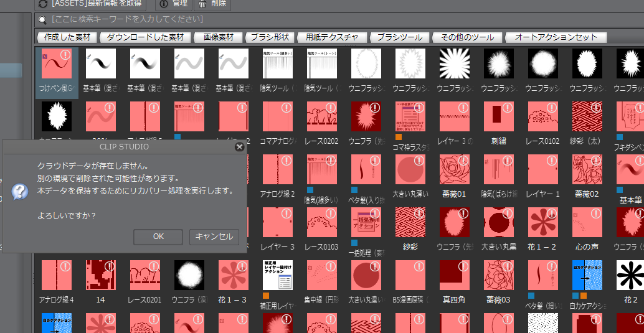Click the magnifier icon in search bar
The width and height of the screenshot is (644, 333).
[42, 20]
